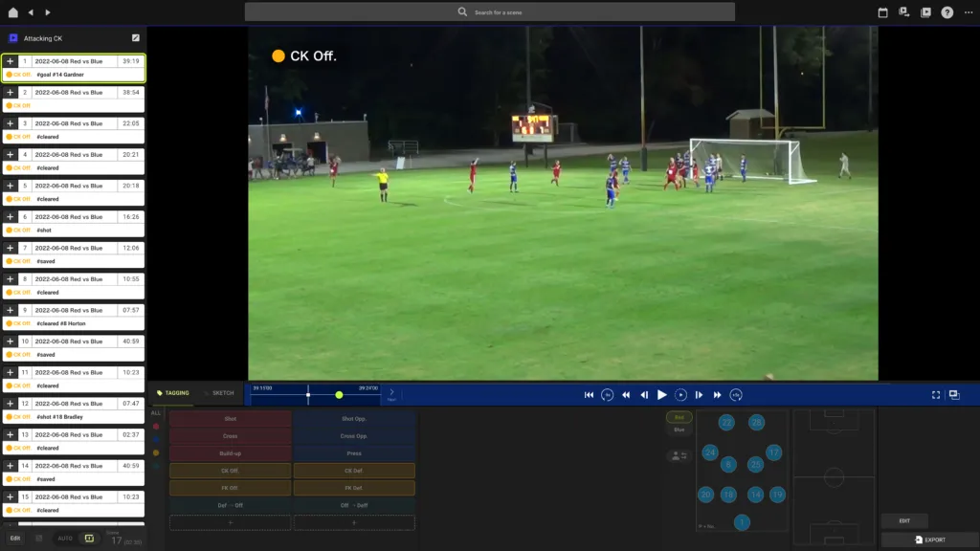Enter fullscreen video mode
This screenshot has height=551, width=980.
[936, 395]
